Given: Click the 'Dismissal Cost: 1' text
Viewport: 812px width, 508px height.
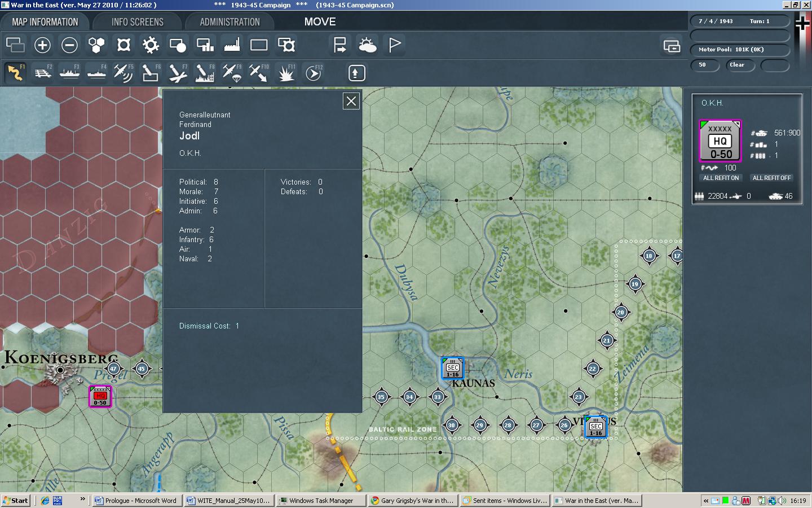Looking at the screenshot, I should tap(209, 326).
